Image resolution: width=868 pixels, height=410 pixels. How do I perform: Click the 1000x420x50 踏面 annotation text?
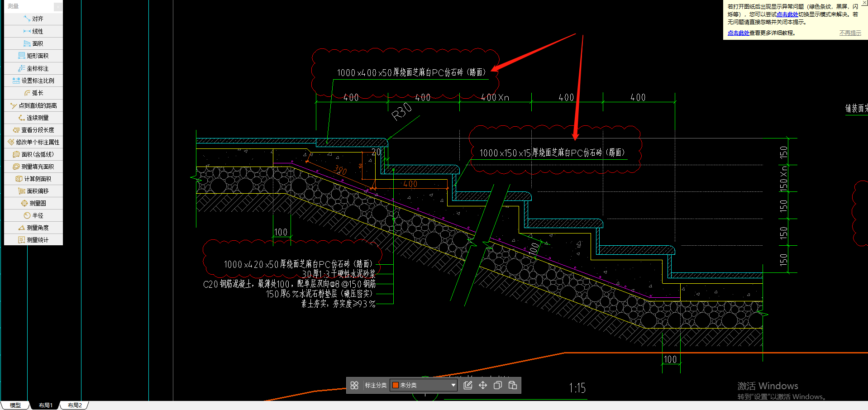[298, 264]
